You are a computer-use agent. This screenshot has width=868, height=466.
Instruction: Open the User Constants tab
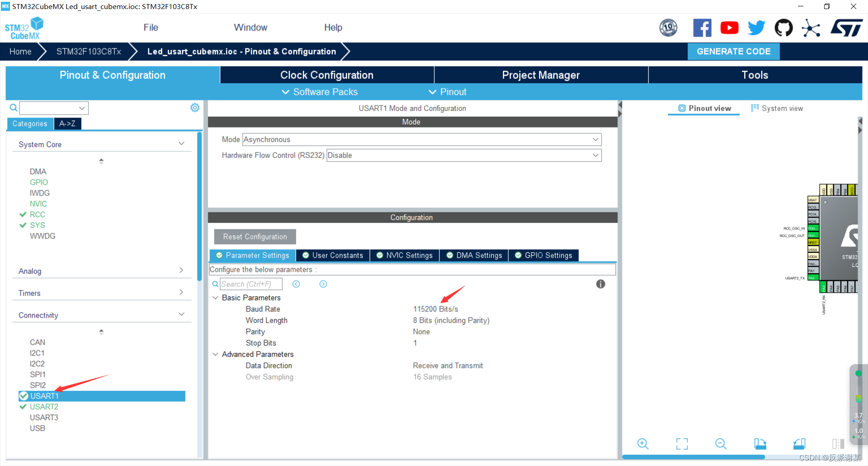pyautogui.click(x=333, y=256)
